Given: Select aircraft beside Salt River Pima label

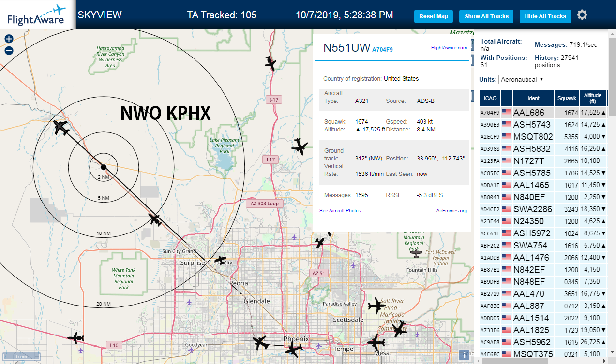Looking at the screenshot, I should (377, 306).
